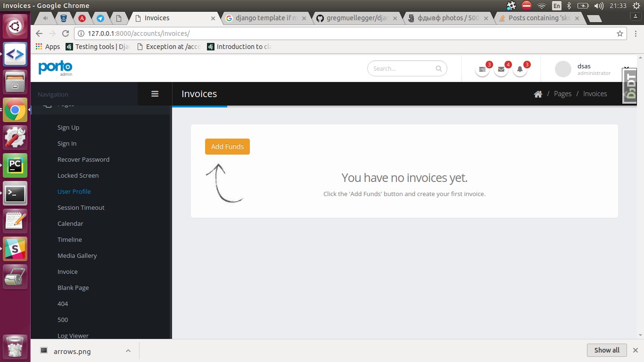Open the text editor dock icon
The height and width of the screenshot is (362, 644).
tap(15, 221)
